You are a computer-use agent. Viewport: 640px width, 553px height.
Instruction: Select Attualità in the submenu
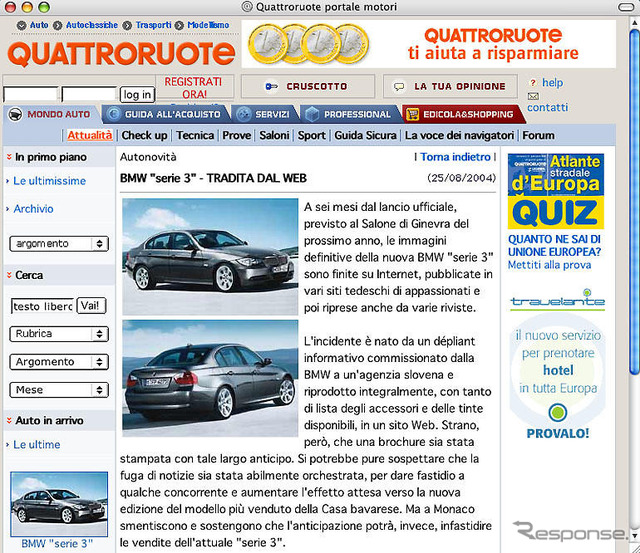point(90,135)
